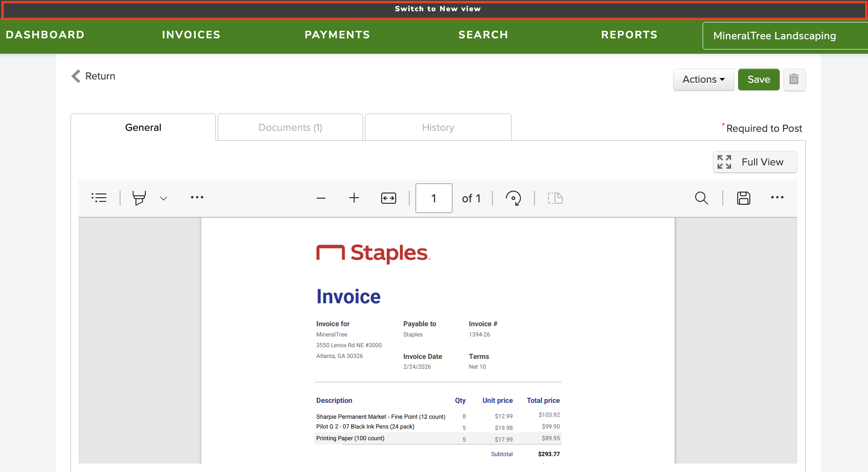Click the Printing Paper (100 count) line item
The height and width of the screenshot is (472, 868).
pyautogui.click(x=350, y=438)
